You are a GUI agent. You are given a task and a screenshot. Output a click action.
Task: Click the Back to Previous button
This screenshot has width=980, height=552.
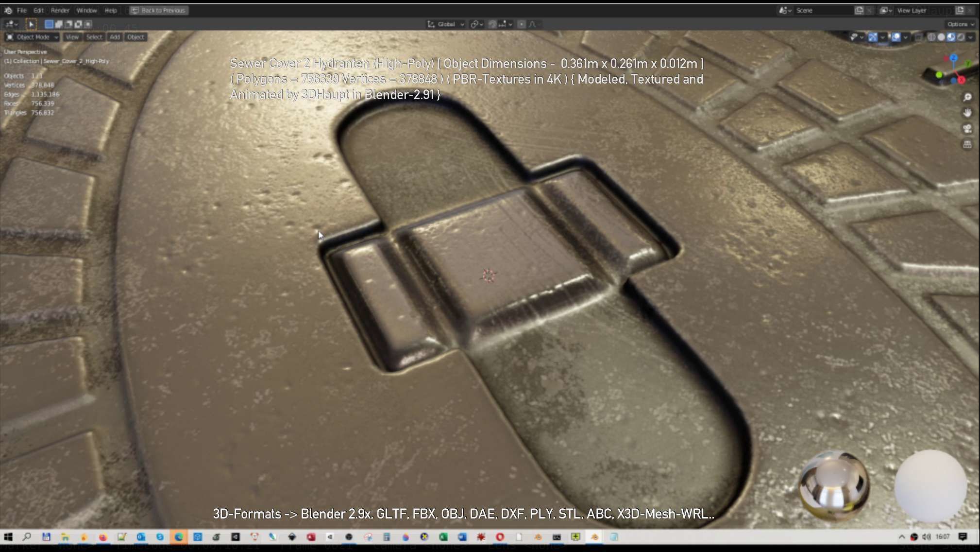tap(159, 10)
